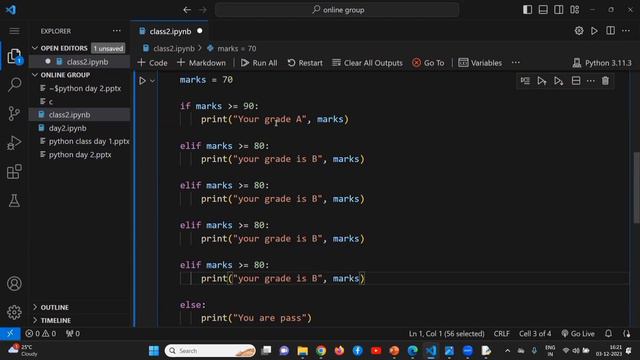
Task: Run the current cell with play button
Action: pyautogui.click(x=142, y=81)
